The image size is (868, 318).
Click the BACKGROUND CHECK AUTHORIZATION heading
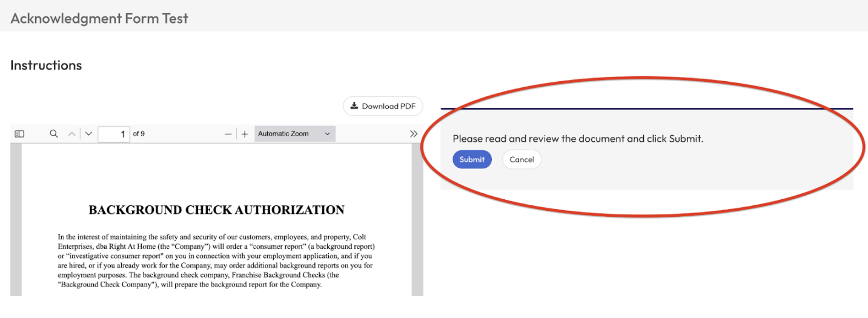point(216,210)
